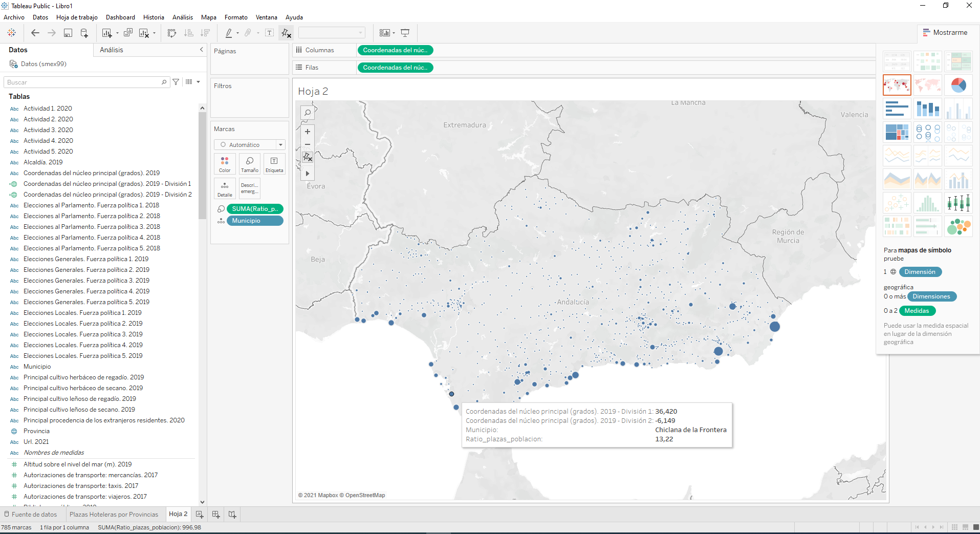Click the Mostrarme button
The width and height of the screenshot is (980, 534).
(x=946, y=32)
